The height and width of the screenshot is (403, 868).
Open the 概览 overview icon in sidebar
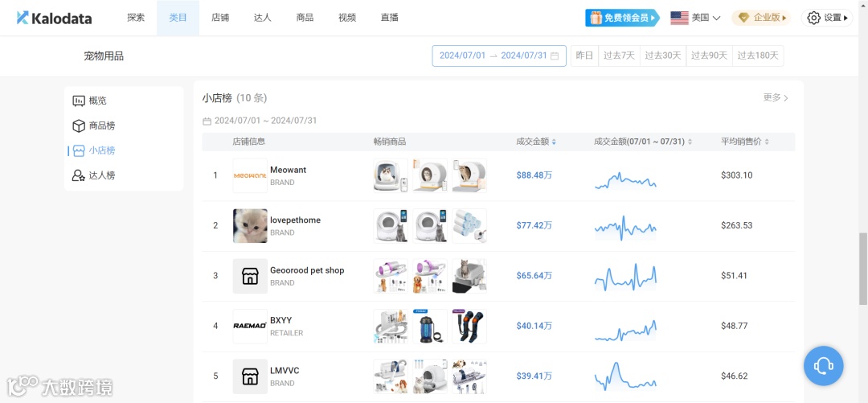(x=79, y=101)
